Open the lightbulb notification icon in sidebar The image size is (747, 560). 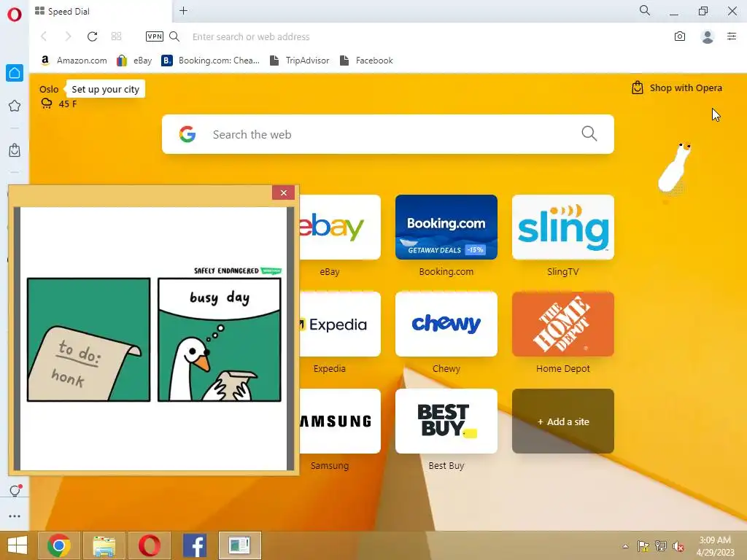(15, 491)
